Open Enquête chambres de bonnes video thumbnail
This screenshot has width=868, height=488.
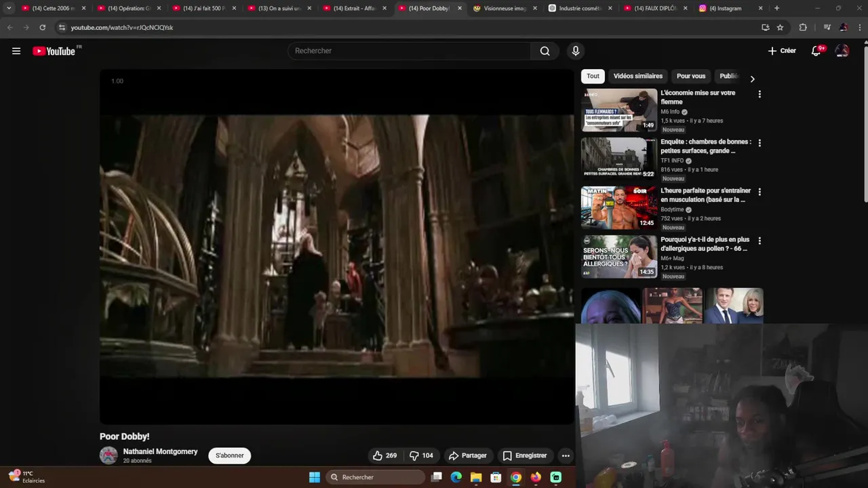(x=619, y=159)
